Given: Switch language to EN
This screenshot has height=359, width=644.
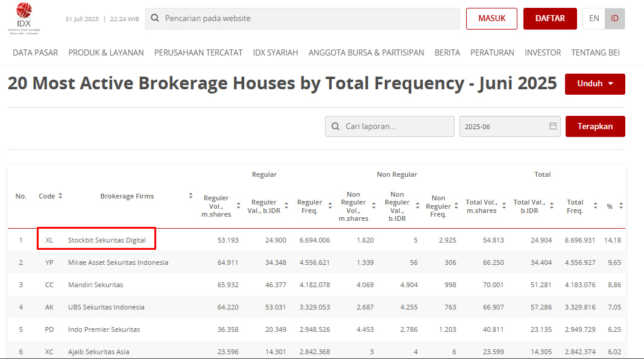Looking at the screenshot, I should coord(594,19).
